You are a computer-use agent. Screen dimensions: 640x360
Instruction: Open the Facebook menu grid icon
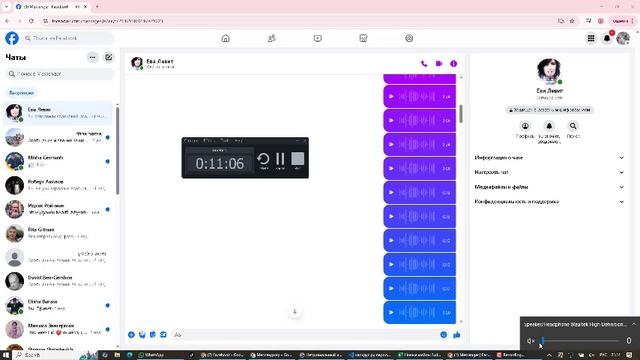click(x=591, y=38)
